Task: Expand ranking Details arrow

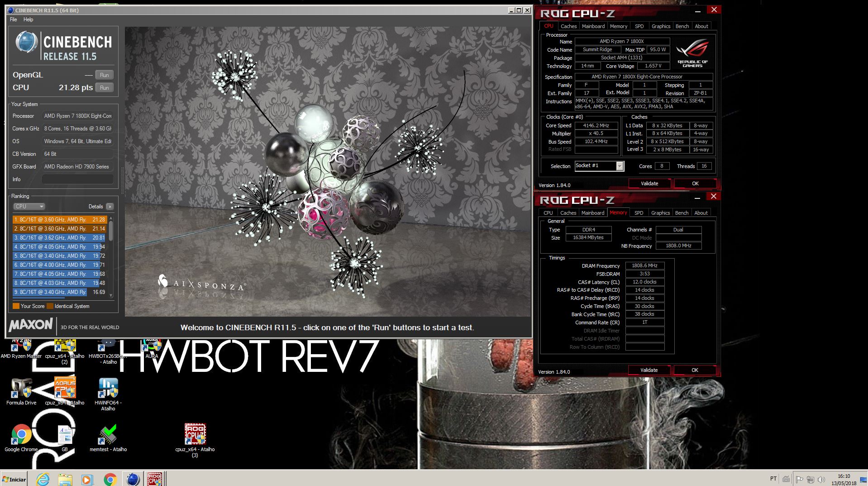Action: pos(110,207)
